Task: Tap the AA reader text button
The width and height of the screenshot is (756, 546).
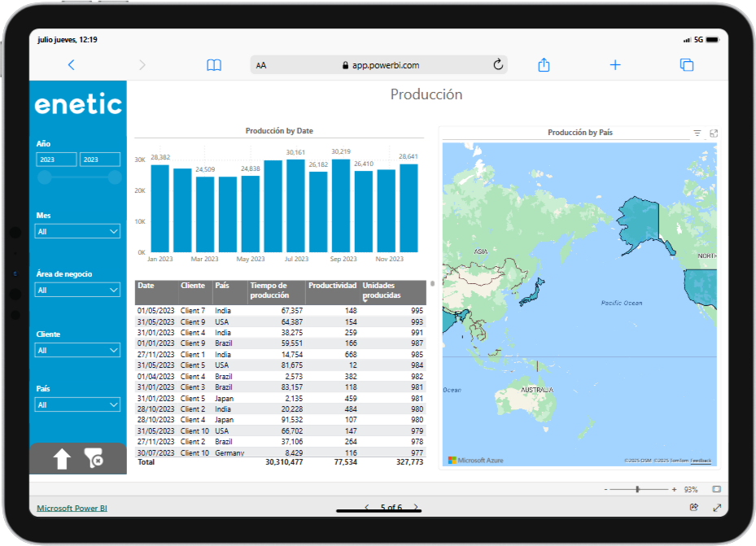Action: (x=261, y=66)
